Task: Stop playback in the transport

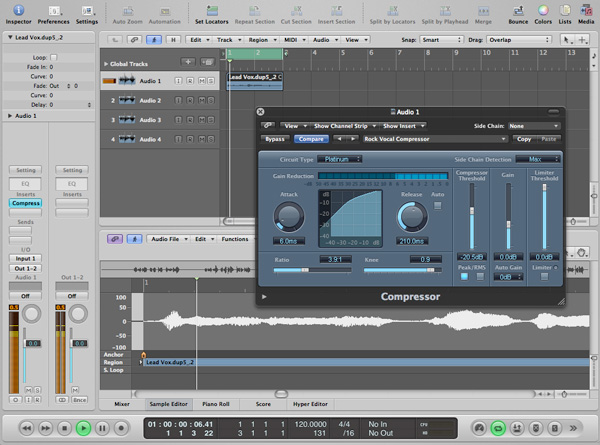Action: pyautogui.click(x=64, y=428)
